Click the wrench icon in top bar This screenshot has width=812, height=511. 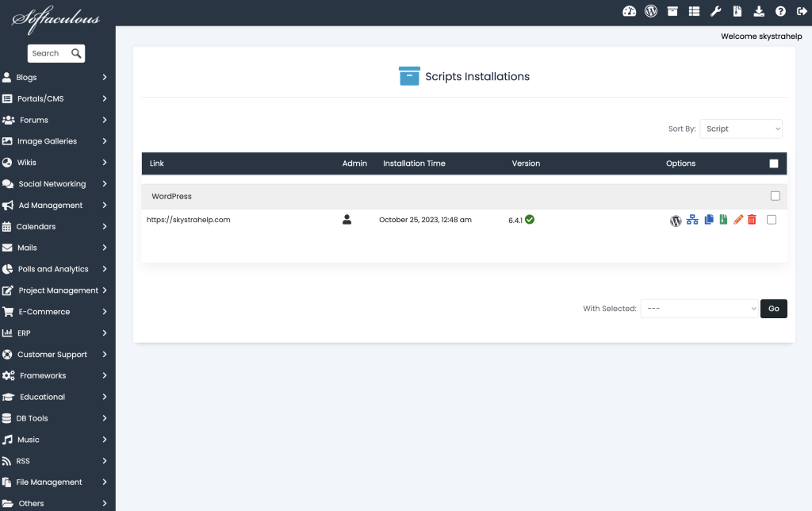coord(715,11)
